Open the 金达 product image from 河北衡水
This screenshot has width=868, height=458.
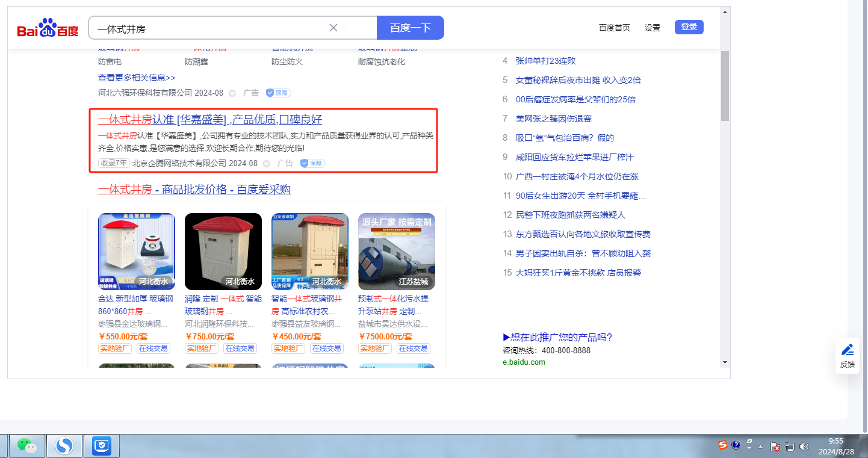[x=137, y=252]
